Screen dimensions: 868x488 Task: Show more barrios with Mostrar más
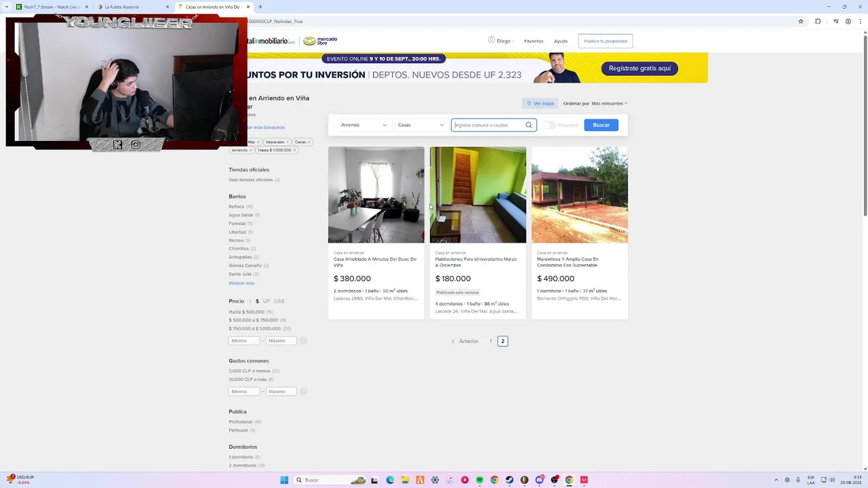tap(241, 283)
